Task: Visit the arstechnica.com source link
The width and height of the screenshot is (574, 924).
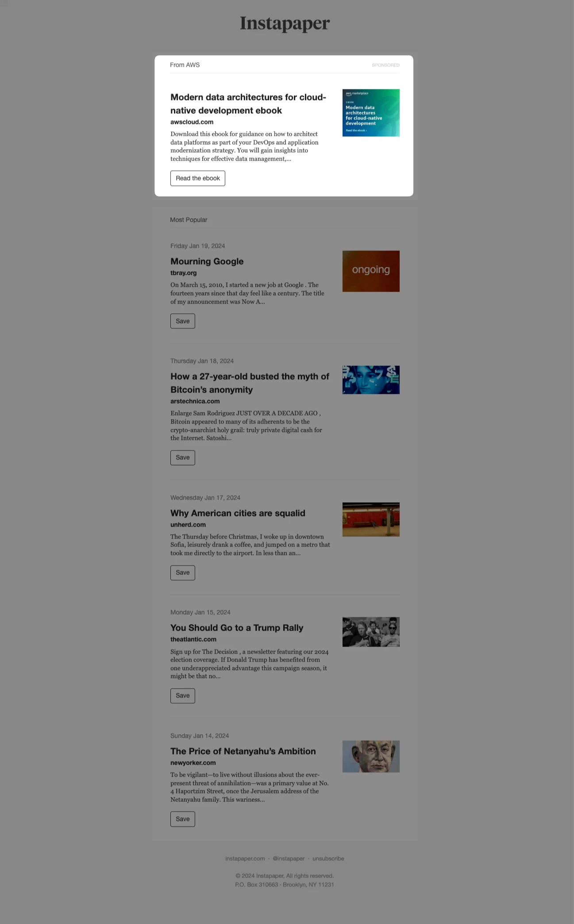Action: tap(195, 401)
